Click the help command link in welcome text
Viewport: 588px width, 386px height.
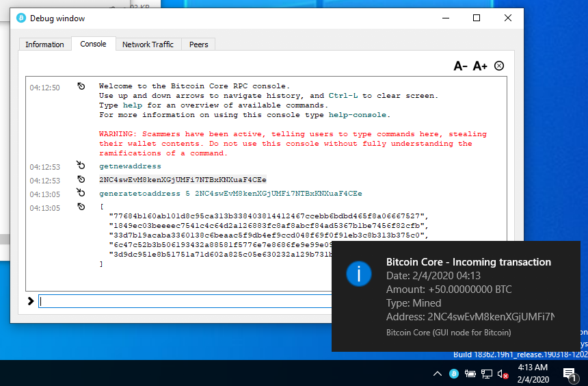[133, 105]
